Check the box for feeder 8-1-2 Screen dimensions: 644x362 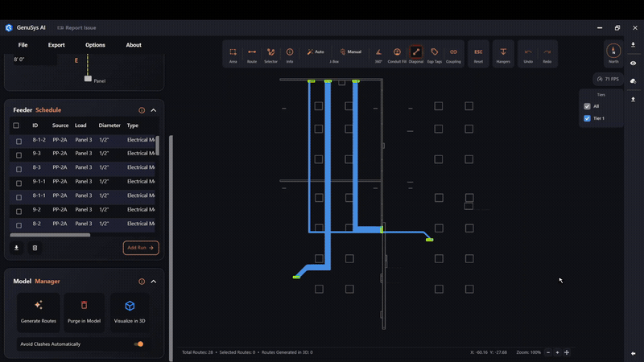tap(19, 142)
